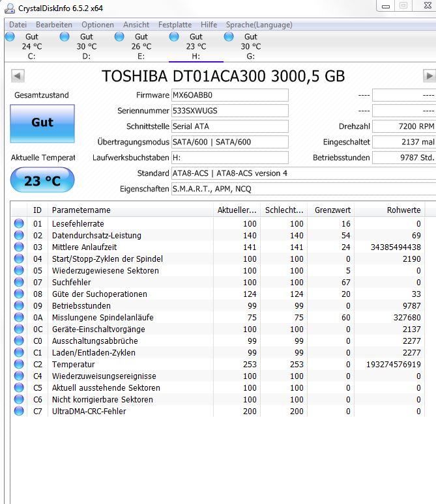Click status icon of Wiederzugewiesene Sektoren row
Screen dimensions: 436x504
(x=19, y=270)
